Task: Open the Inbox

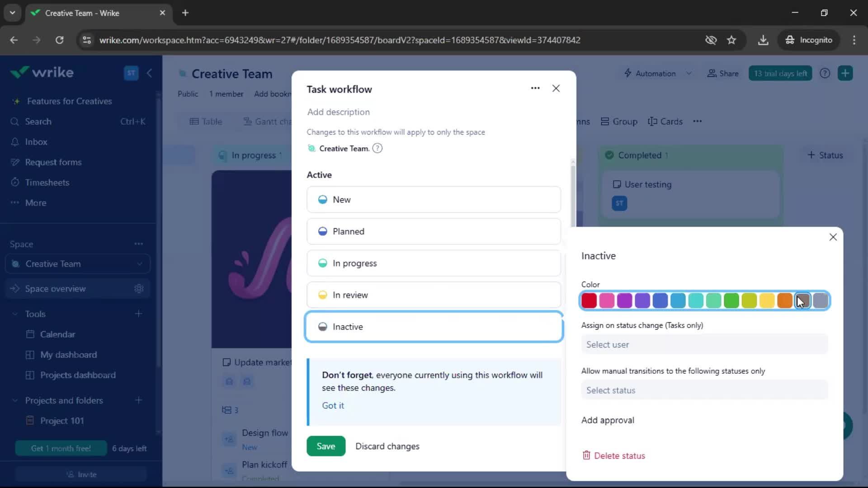Action: tap(36, 142)
